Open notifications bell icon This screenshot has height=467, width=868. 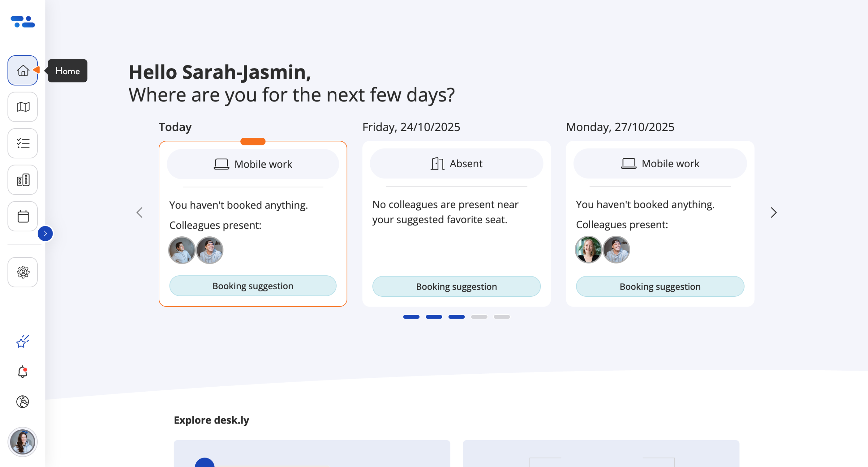[x=23, y=372]
